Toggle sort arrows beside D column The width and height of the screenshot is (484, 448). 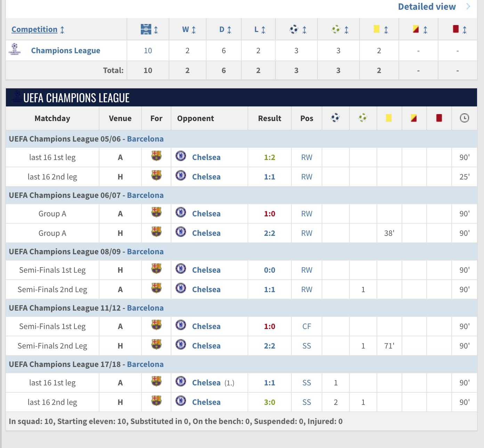229,30
